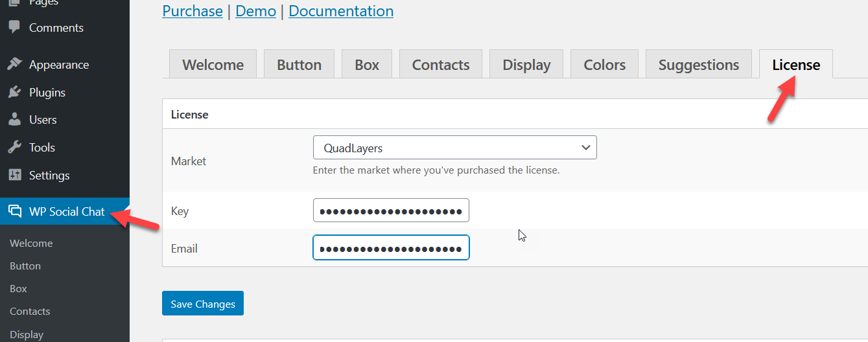Click the Settings sliders icon

point(14,176)
